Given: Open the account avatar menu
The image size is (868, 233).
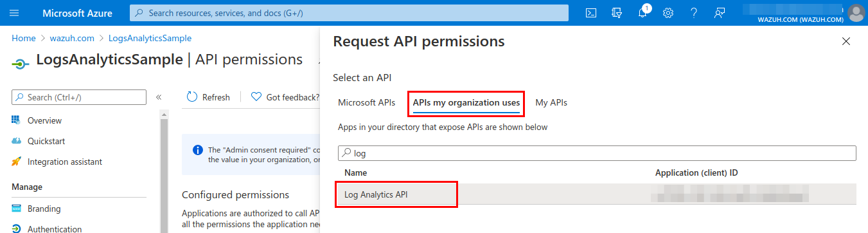Looking at the screenshot, I should pos(856,13).
